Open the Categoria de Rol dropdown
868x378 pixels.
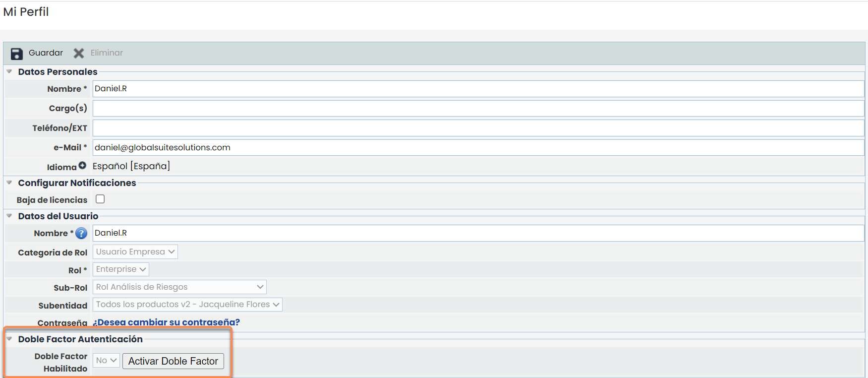(135, 252)
